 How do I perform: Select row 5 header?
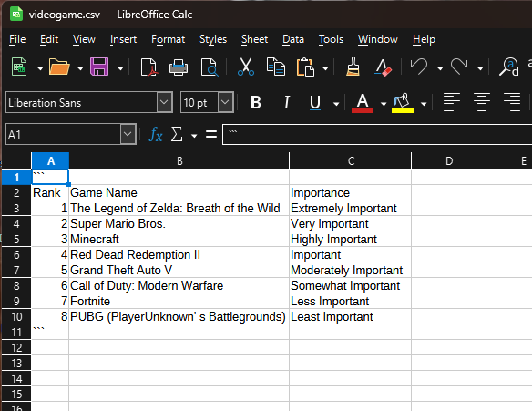click(16, 240)
